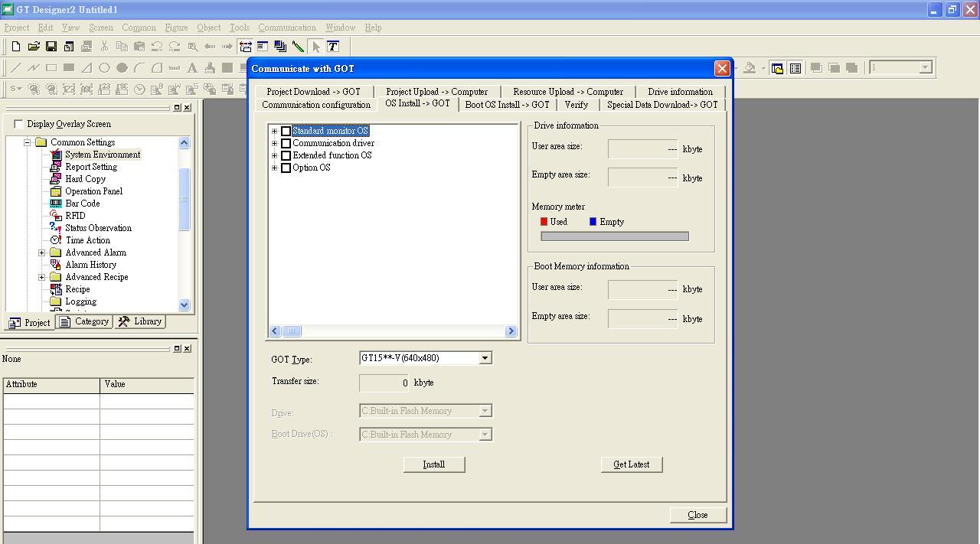Expand the Option OS tree node
Viewport: 980px width, 544px height.
(275, 168)
